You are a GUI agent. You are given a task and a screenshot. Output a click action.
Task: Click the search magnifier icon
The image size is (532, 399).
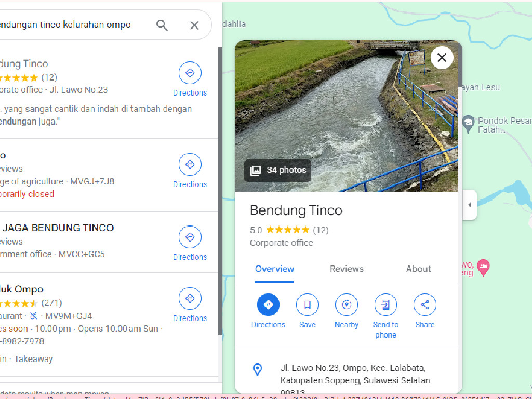pyautogui.click(x=162, y=25)
